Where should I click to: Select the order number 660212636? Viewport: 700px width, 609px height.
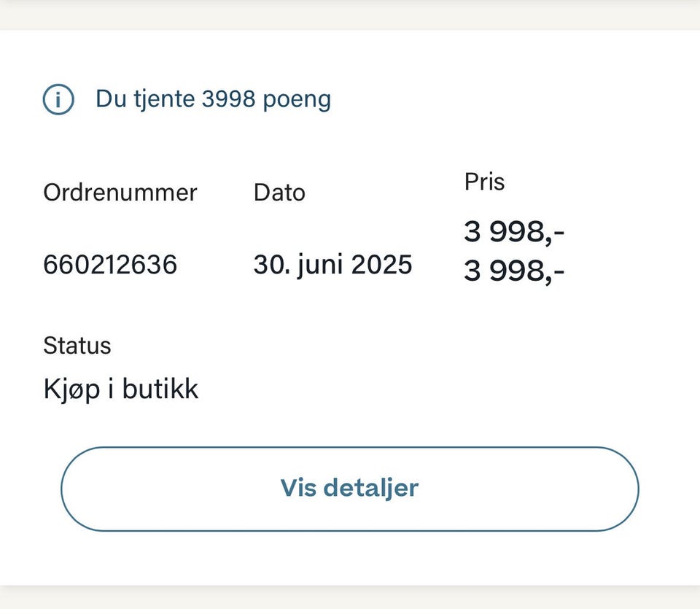pos(110,264)
